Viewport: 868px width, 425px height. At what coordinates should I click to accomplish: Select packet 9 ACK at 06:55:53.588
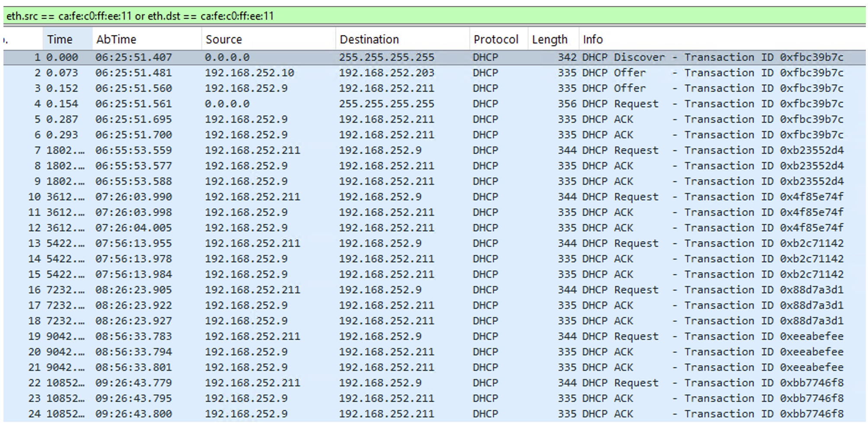pos(434,181)
